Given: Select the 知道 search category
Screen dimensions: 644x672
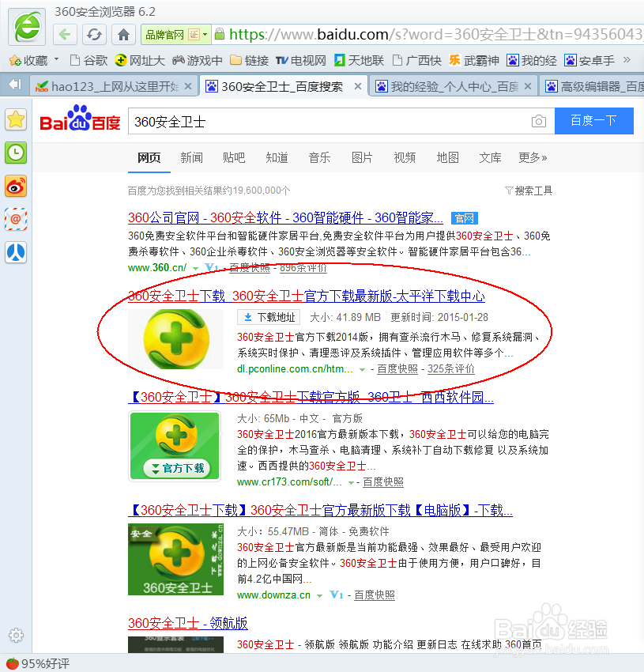Looking at the screenshot, I should coord(277,157).
